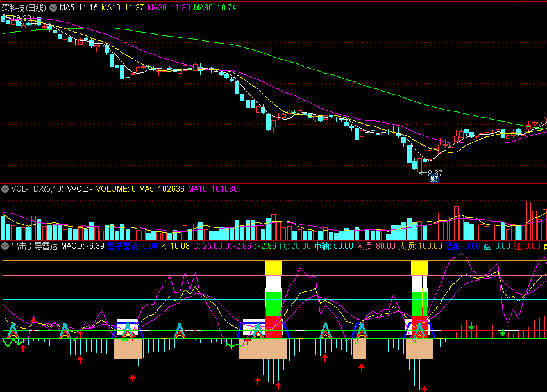547x392 pixels.
Task: Click the VVOL: - value label
Action: pos(80,189)
